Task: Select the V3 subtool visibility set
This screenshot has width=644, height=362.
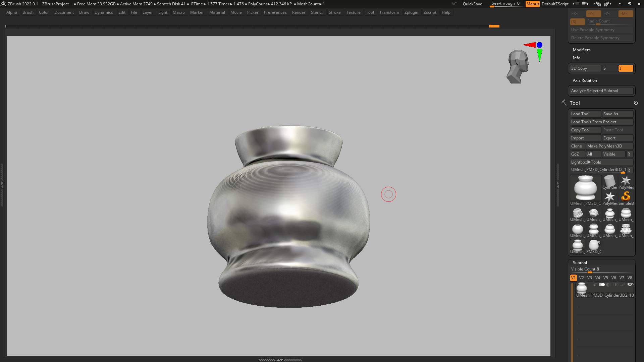Action: click(x=589, y=278)
